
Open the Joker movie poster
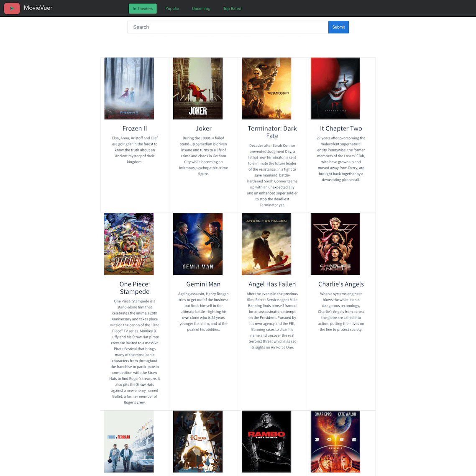(197, 88)
